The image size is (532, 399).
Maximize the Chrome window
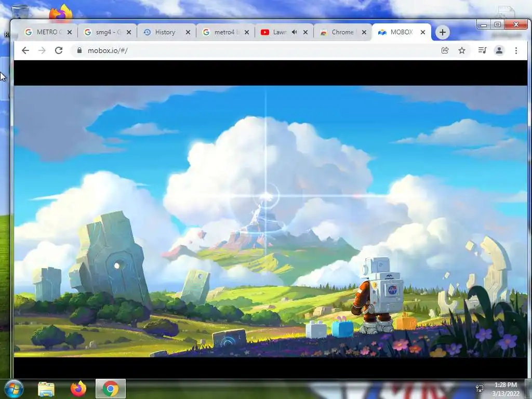click(x=497, y=24)
